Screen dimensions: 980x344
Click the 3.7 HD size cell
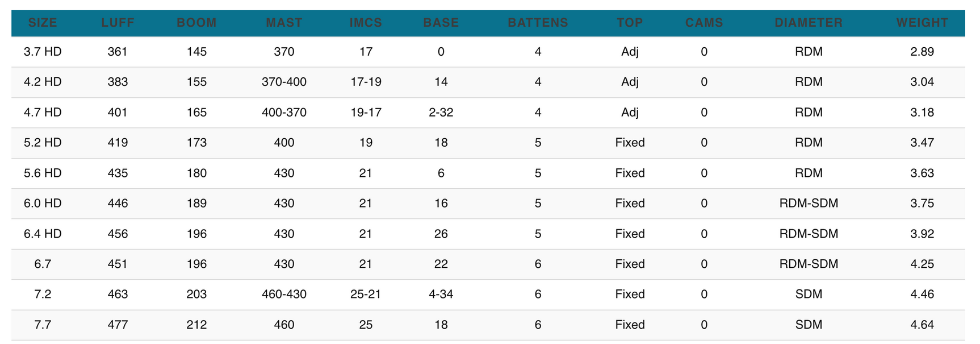[43, 52]
